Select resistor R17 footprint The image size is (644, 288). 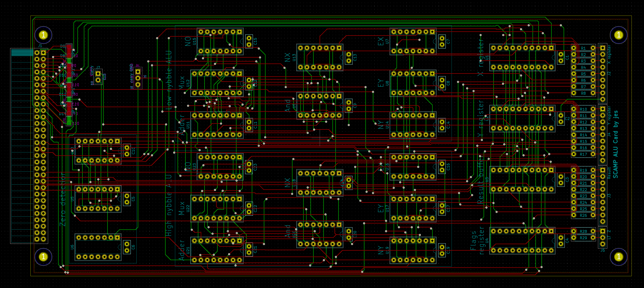point(583,154)
